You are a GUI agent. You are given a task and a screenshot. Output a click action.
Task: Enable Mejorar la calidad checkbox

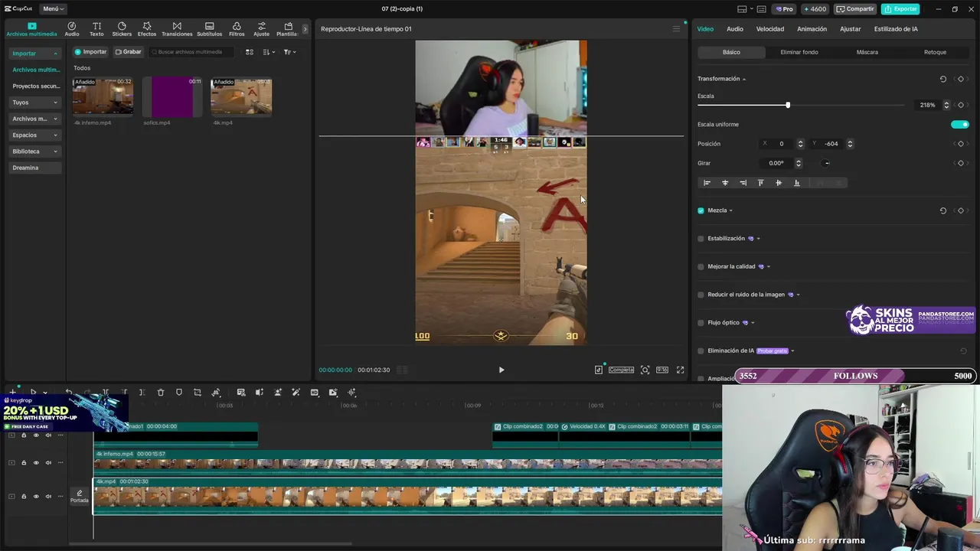701,267
